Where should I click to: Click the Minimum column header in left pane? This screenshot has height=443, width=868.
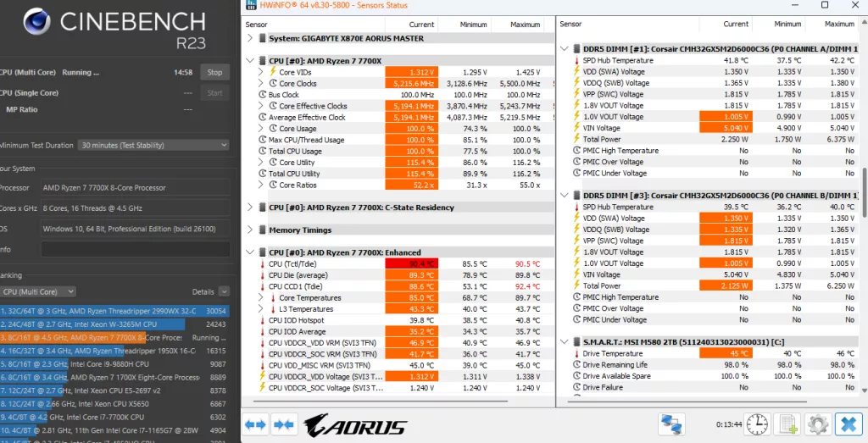click(x=464, y=25)
